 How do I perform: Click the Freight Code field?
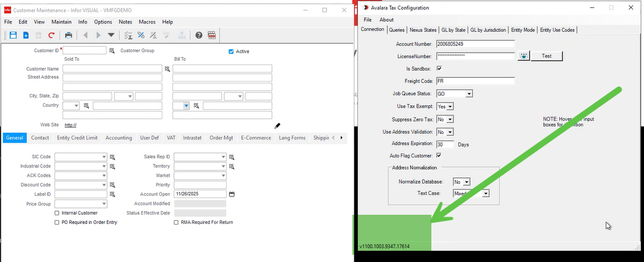point(475,81)
